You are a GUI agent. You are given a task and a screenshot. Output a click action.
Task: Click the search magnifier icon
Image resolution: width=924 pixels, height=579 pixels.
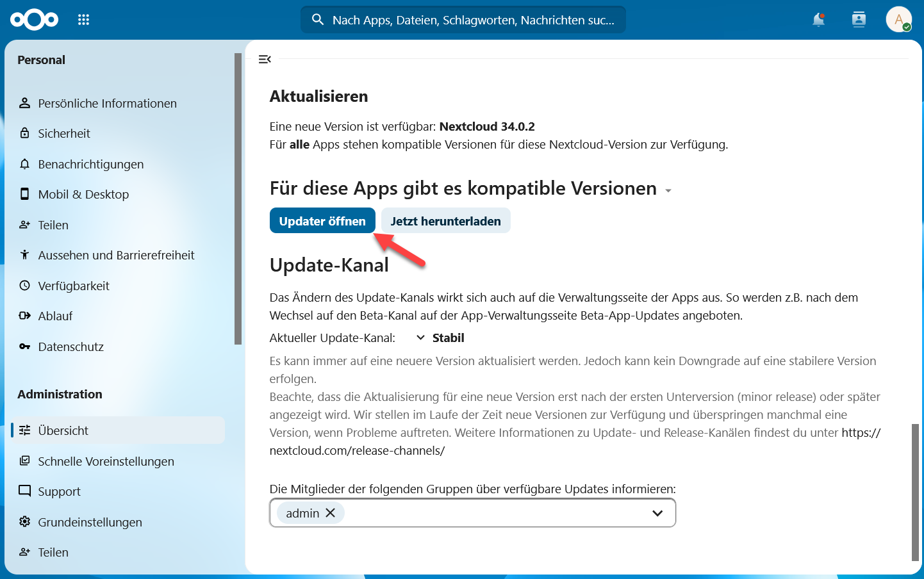click(318, 20)
